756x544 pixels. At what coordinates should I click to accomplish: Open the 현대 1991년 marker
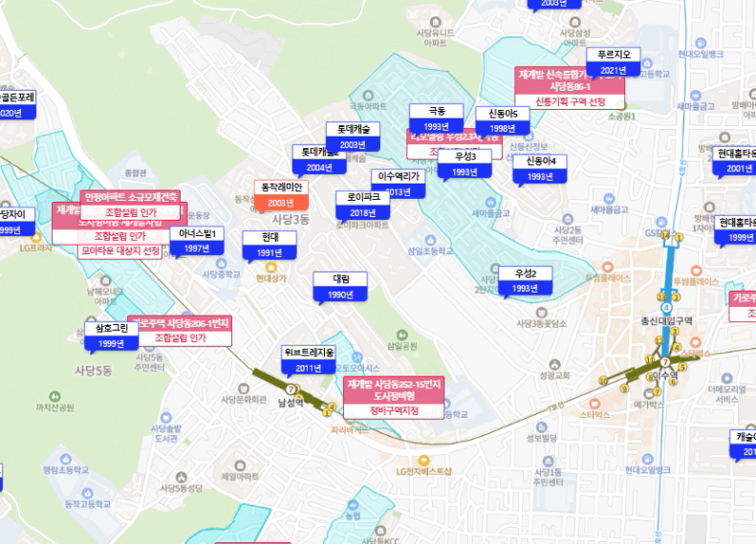(x=270, y=245)
